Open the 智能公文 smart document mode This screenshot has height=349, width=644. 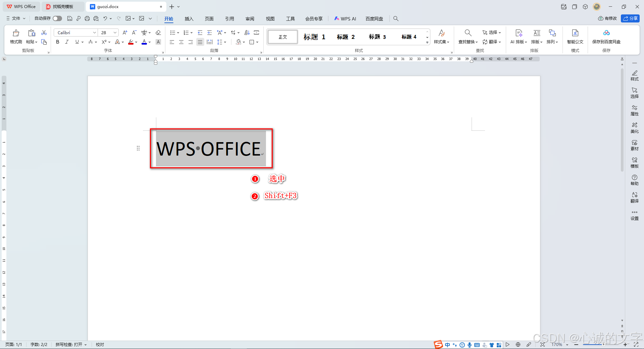(x=575, y=37)
